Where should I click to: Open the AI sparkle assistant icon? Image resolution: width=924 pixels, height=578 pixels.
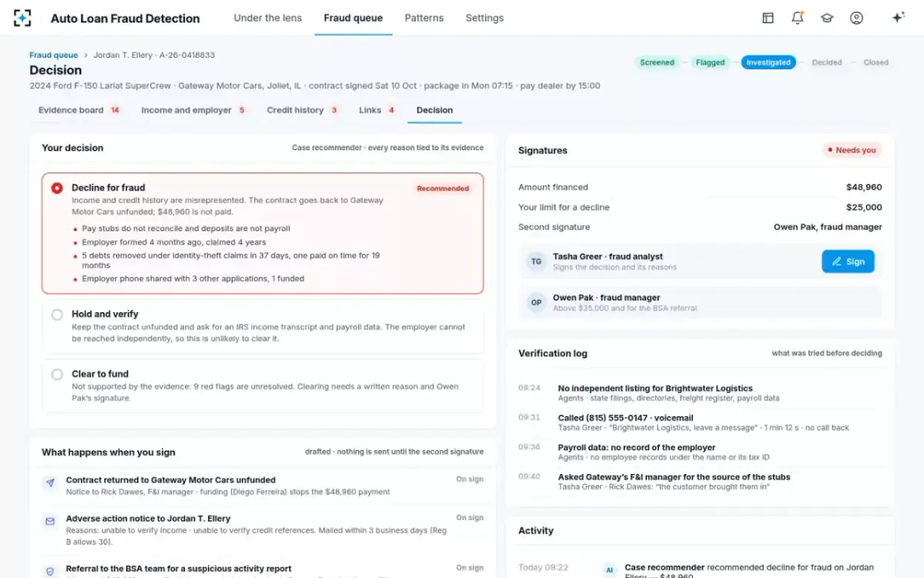click(x=898, y=18)
